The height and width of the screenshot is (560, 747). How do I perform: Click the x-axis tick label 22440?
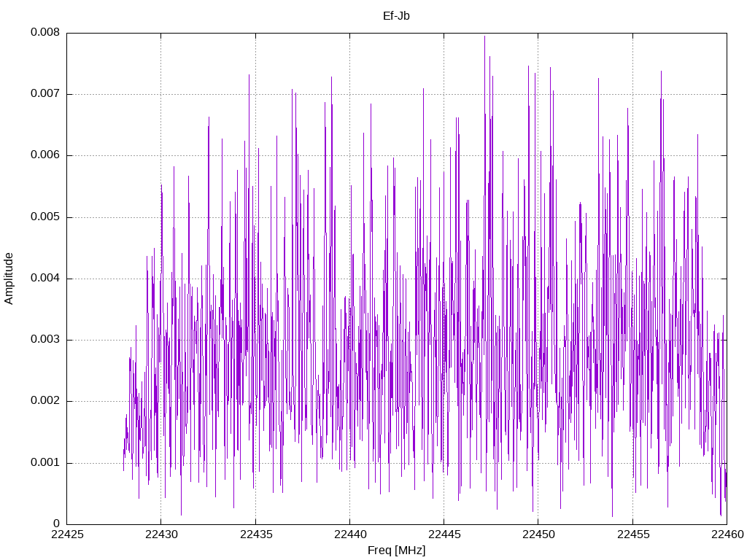coord(349,534)
